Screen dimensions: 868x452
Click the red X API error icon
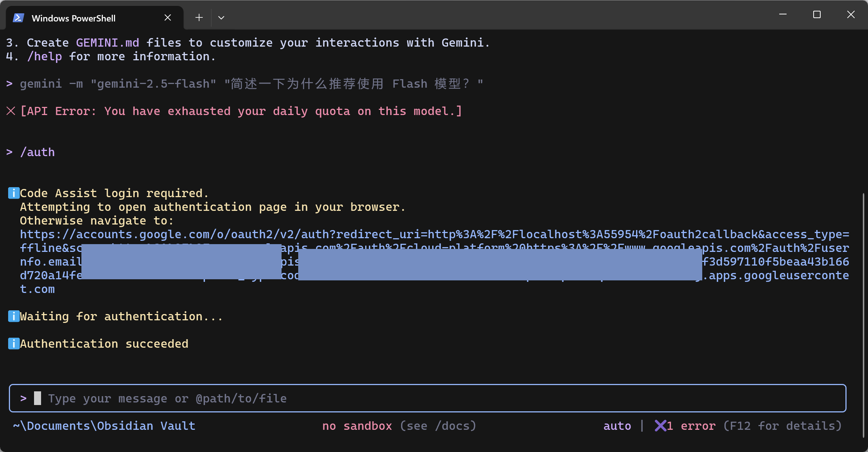click(11, 111)
